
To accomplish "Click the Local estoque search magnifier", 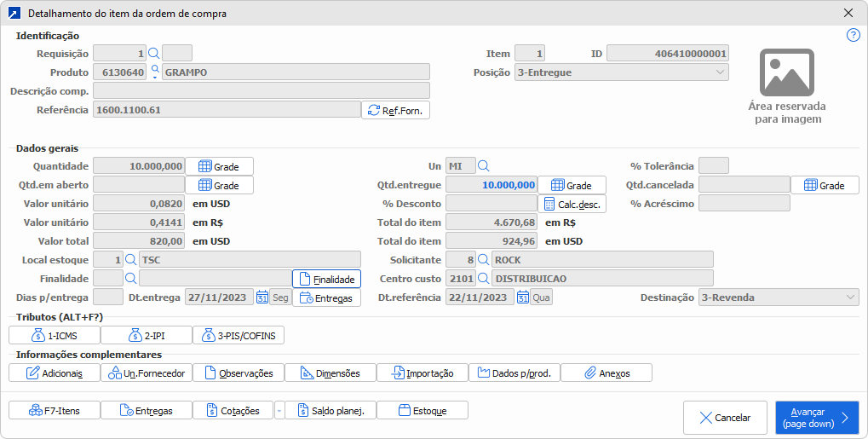I will [131, 259].
